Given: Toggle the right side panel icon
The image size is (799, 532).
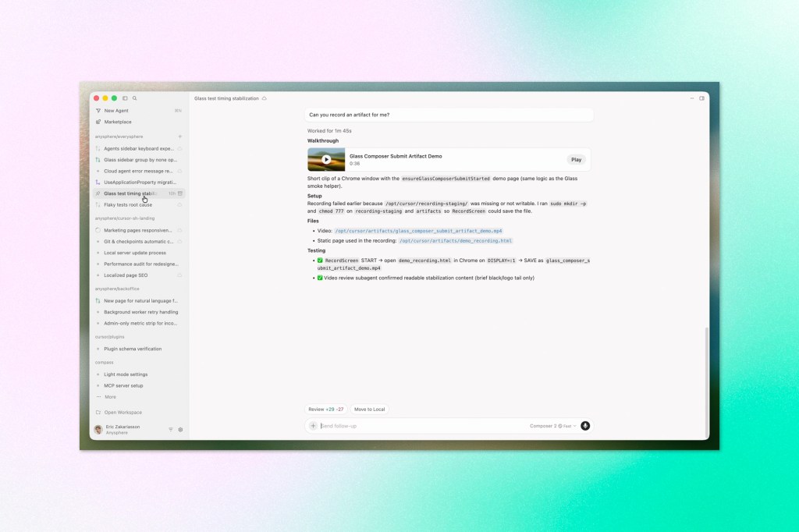Looking at the screenshot, I should [701, 98].
